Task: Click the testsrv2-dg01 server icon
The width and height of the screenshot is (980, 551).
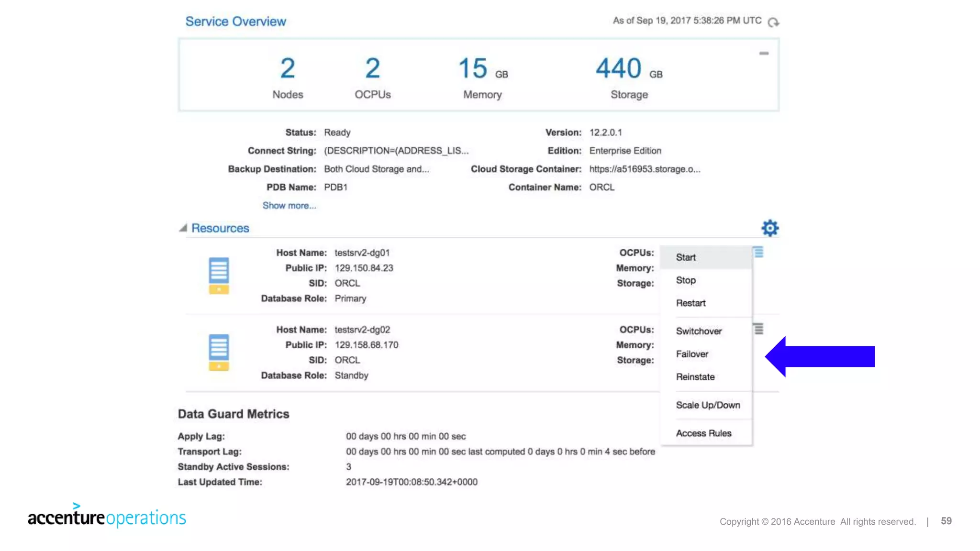Action: (x=219, y=275)
